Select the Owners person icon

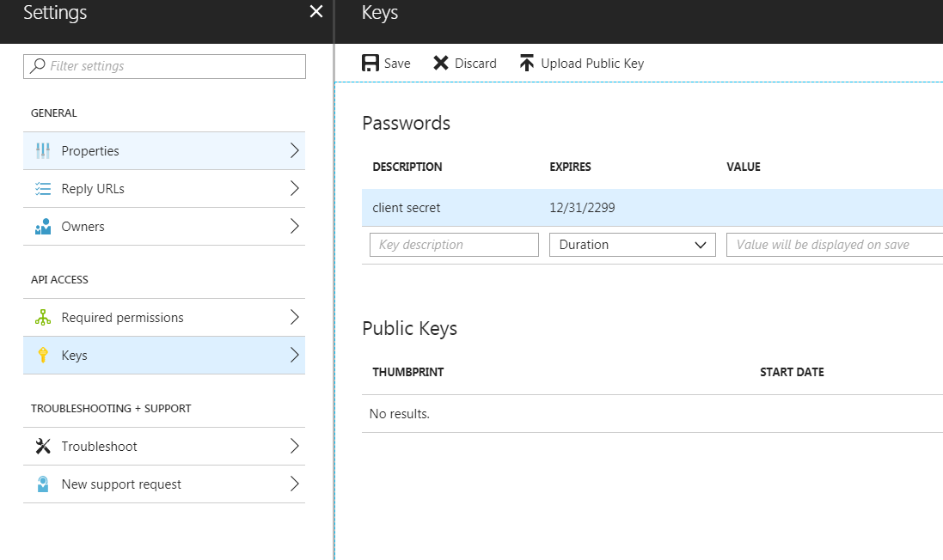click(x=43, y=226)
